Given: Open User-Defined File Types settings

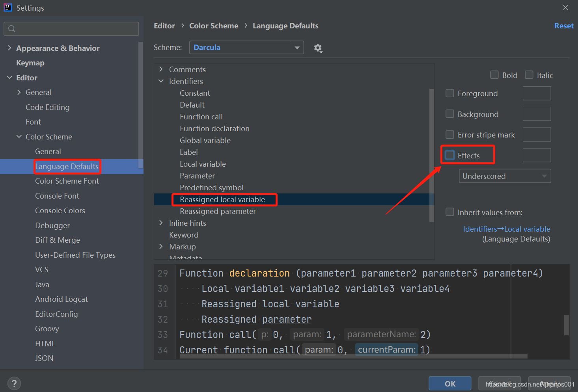Looking at the screenshot, I should point(75,255).
